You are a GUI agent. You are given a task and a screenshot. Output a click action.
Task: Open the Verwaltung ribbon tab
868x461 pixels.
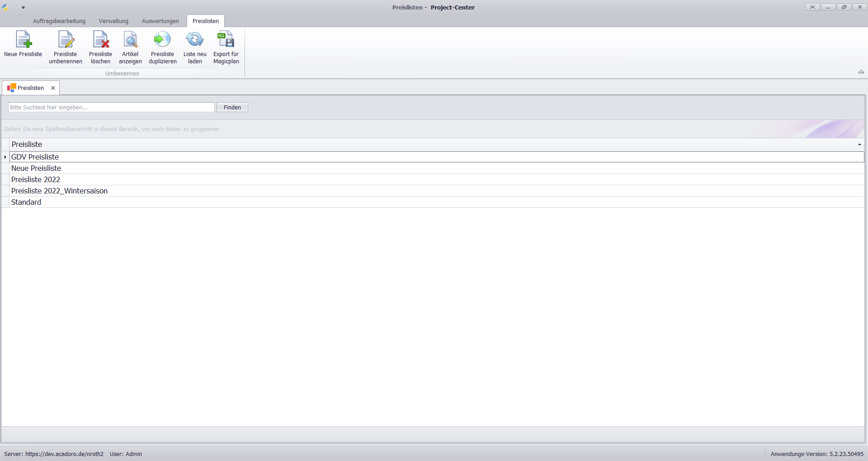[113, 21]
